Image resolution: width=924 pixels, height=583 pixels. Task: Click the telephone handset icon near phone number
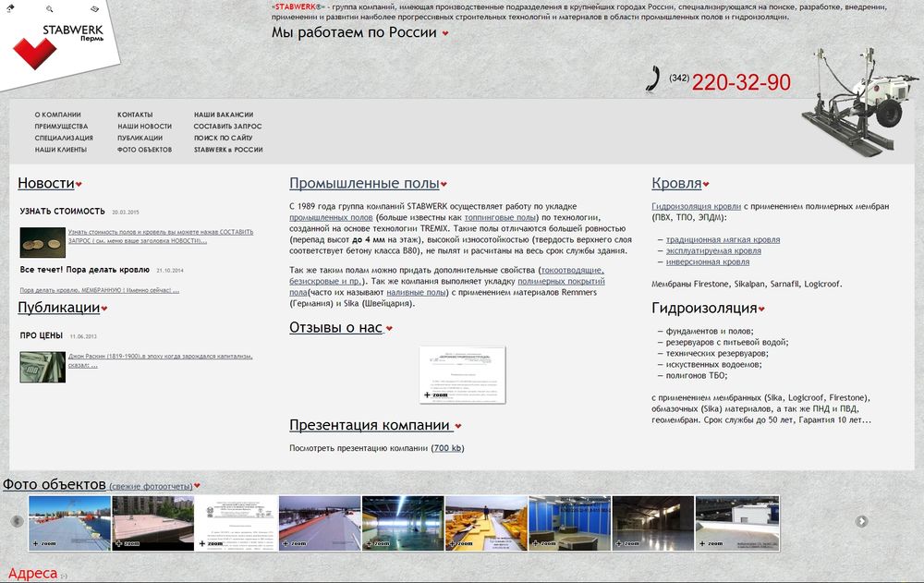pos(652,79)
